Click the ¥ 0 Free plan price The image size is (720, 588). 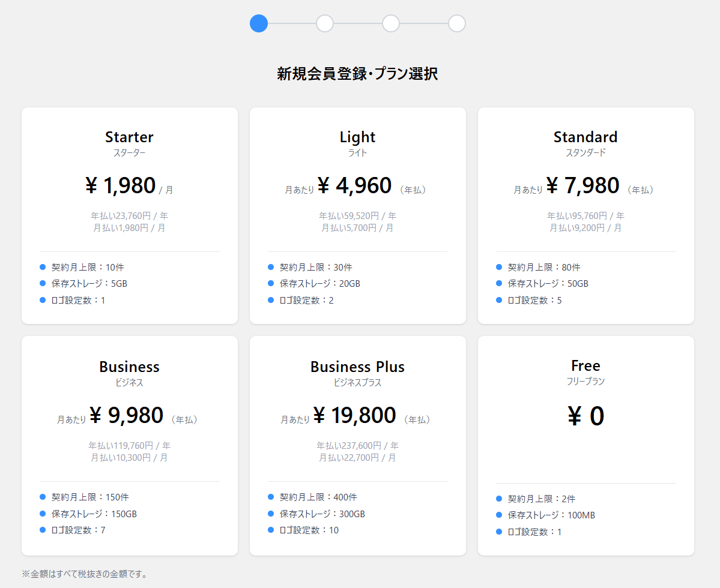[x=585, y=416]
